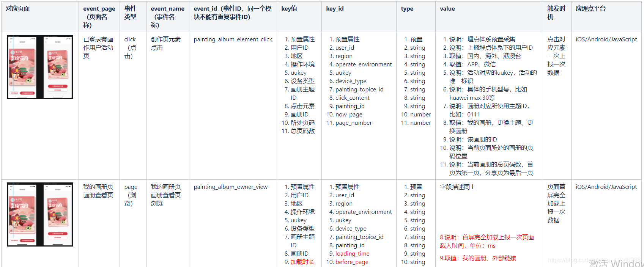Click 说明：埋点体系预置采集 value entry
Viewport: 644px width, 267px height.
point(482,39)
